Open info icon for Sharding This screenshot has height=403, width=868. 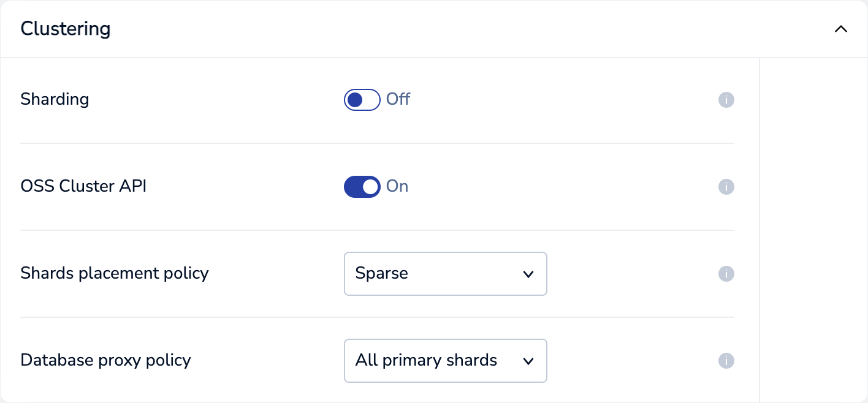[x=726, y=100]
